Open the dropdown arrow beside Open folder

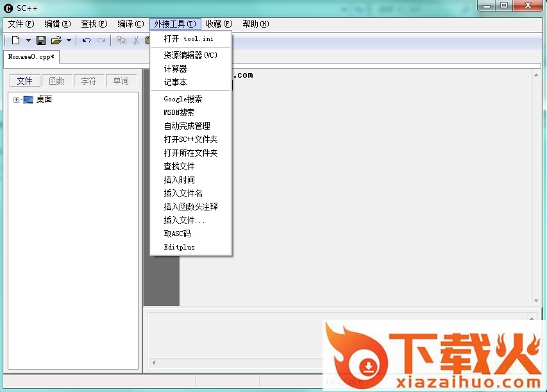pyautogui.click(x=69, y=40)
